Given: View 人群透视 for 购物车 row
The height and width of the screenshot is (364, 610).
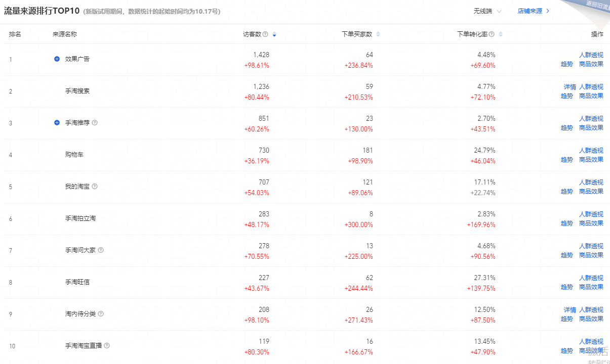Looking at the screenshot, I should coord(591,150).
